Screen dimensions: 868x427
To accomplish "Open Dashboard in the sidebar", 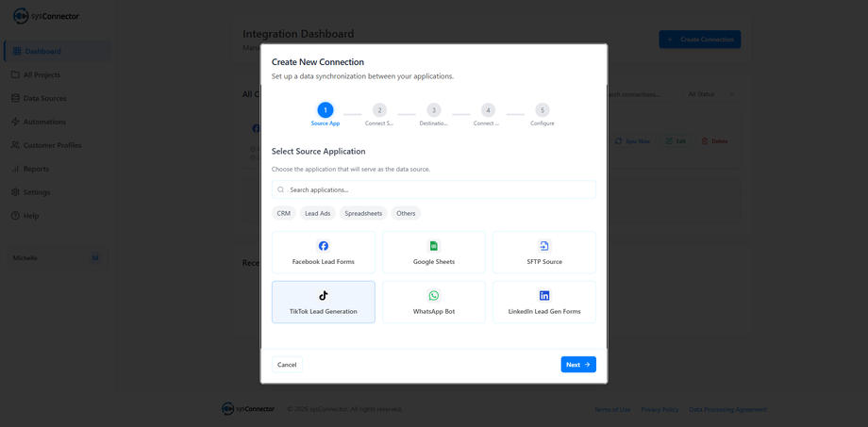I will pyautogui.click(x=58, y=52).
